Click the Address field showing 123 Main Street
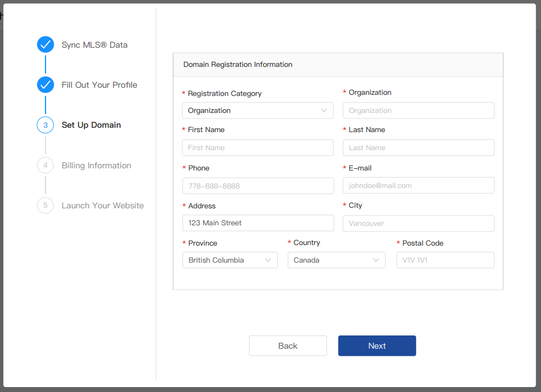Image resolution: width=541 pixels, height=392 pixels. point(258,223)
